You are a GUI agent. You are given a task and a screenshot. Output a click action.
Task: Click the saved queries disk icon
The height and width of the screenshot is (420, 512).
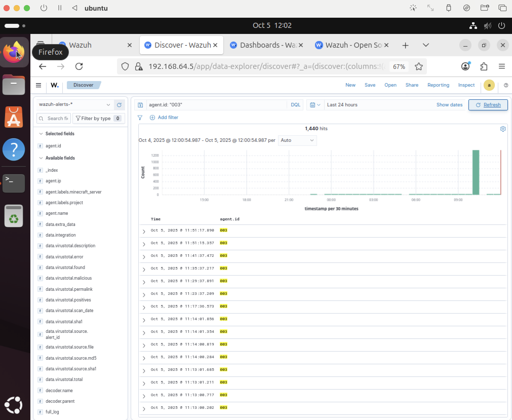click(141, 105)
